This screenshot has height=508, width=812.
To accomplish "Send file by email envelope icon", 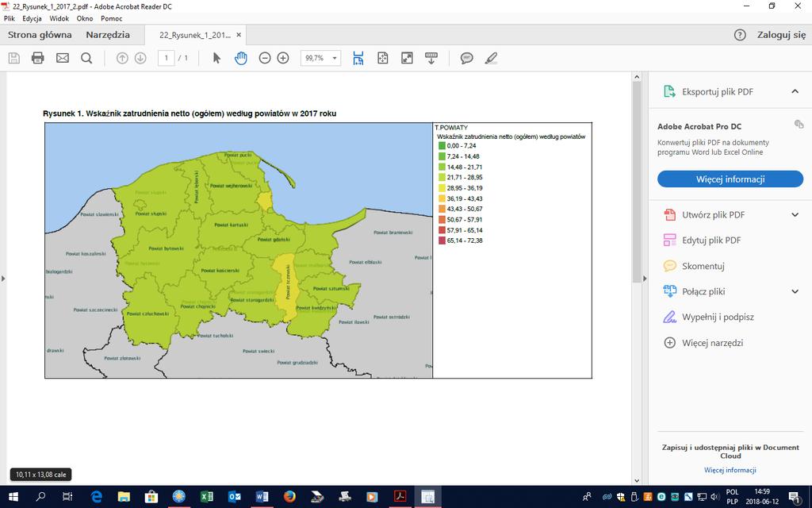I will [63, 58].
